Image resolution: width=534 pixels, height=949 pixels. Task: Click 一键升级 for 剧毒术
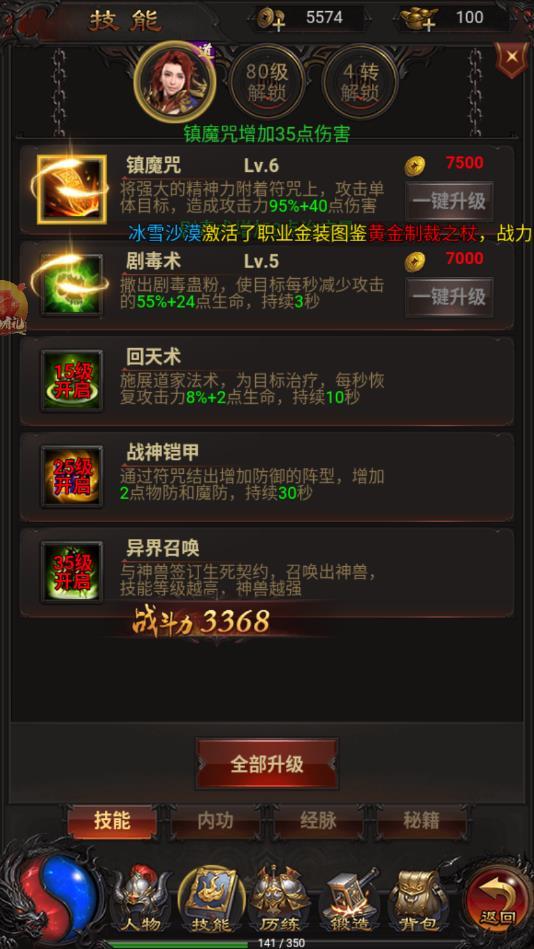449,297
